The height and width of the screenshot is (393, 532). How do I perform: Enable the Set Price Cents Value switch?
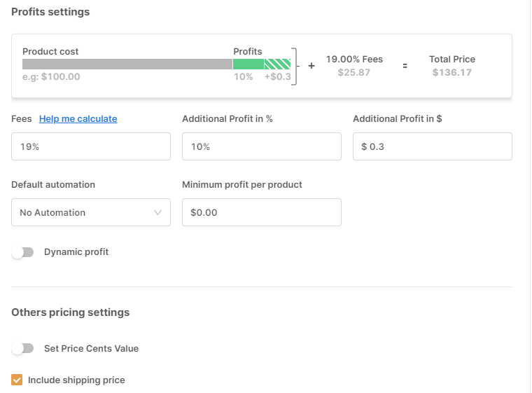pyautogui.click(x=23, y=348)
